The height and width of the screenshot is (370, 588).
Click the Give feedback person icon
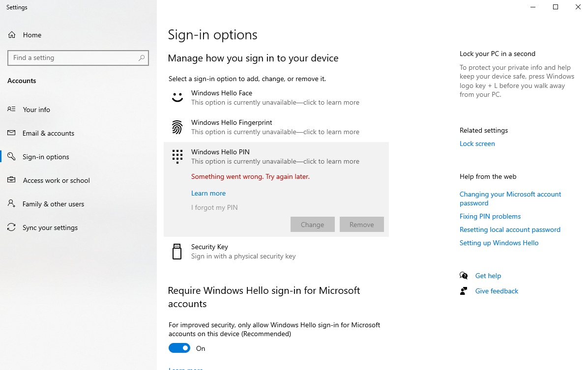point(464,291)
